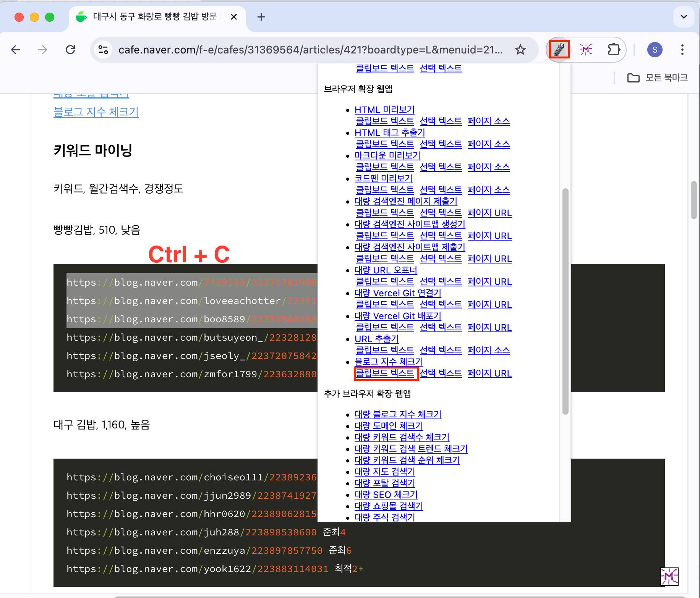The width and height of the screenshot is (700, 598).
Task: Reload the current page
Action: (70, 50)
